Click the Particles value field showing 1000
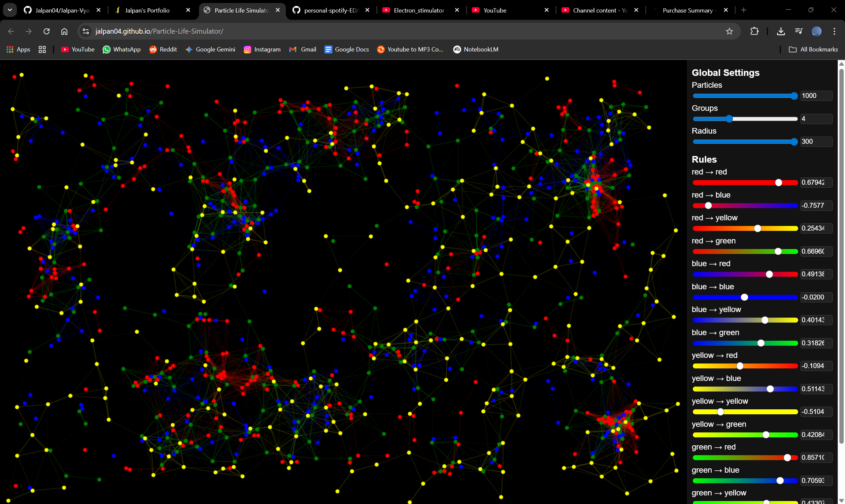This screenshot has width=845, height=504. [x=816, y=96]
